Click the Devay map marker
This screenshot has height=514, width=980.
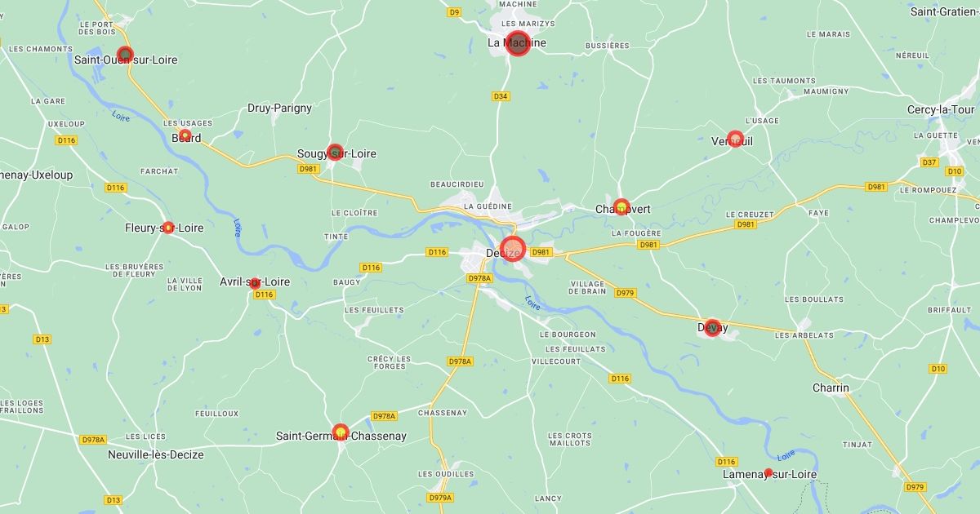pyautogui.click(x=712, y=327)
